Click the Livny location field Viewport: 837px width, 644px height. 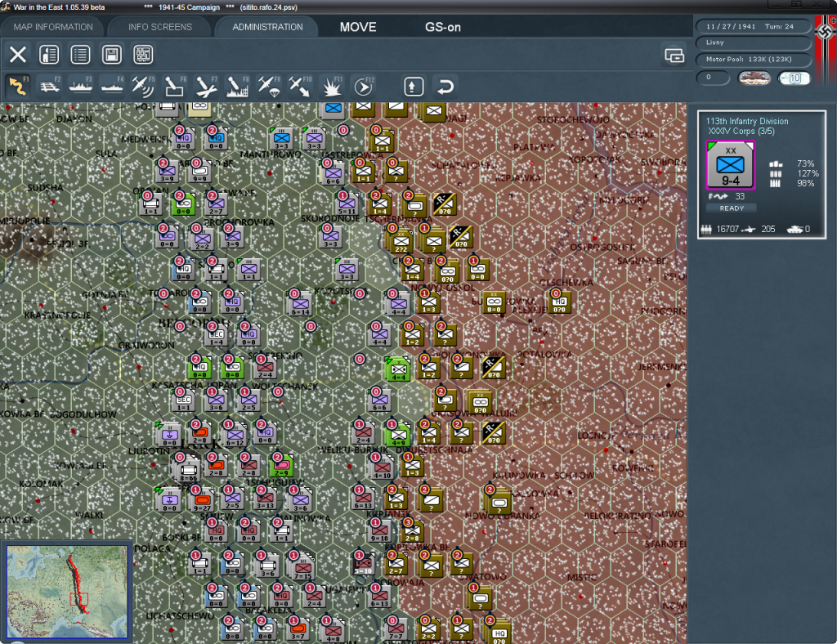(x=753, y=42)
